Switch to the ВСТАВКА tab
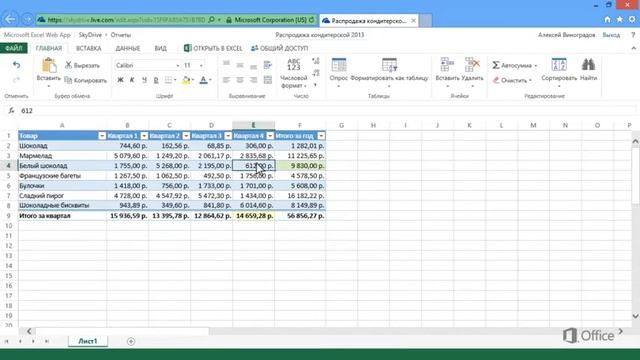The image size is (640, 360). point(89,48)
